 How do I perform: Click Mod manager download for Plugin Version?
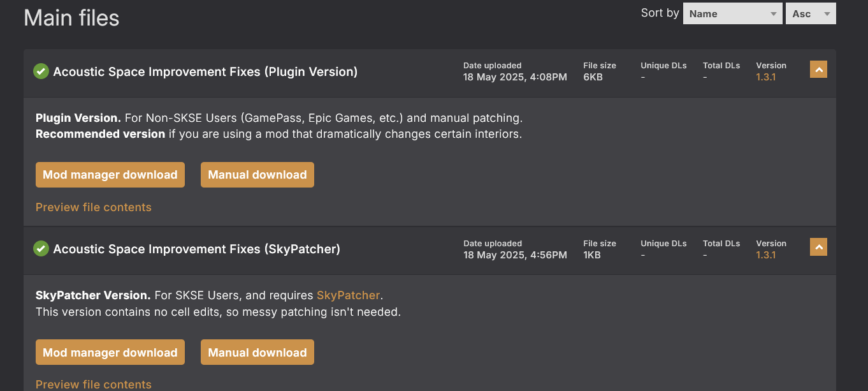(x=110, y=175)
